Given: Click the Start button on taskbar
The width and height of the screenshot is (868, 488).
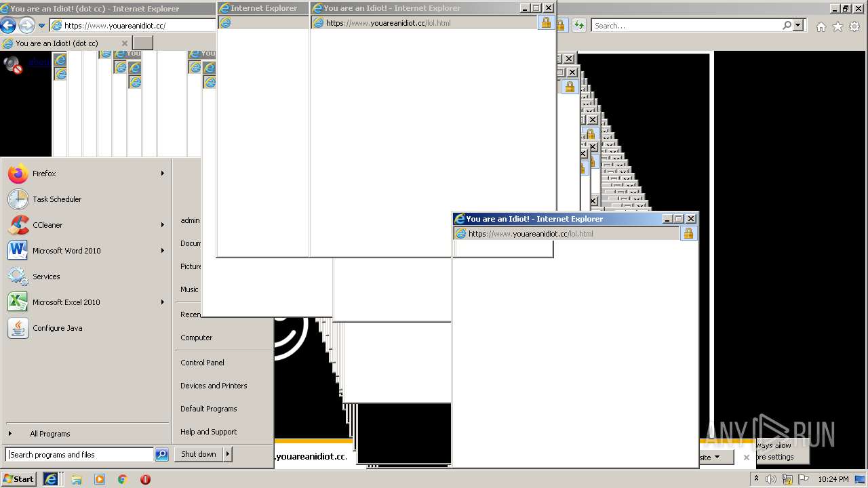Looking at the screenshot, I should tap(19, 479).
